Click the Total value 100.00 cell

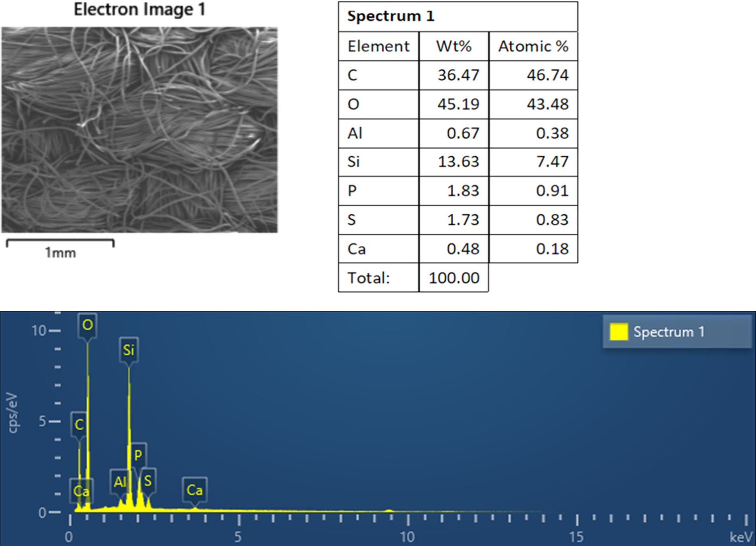[x=454, y=278]
